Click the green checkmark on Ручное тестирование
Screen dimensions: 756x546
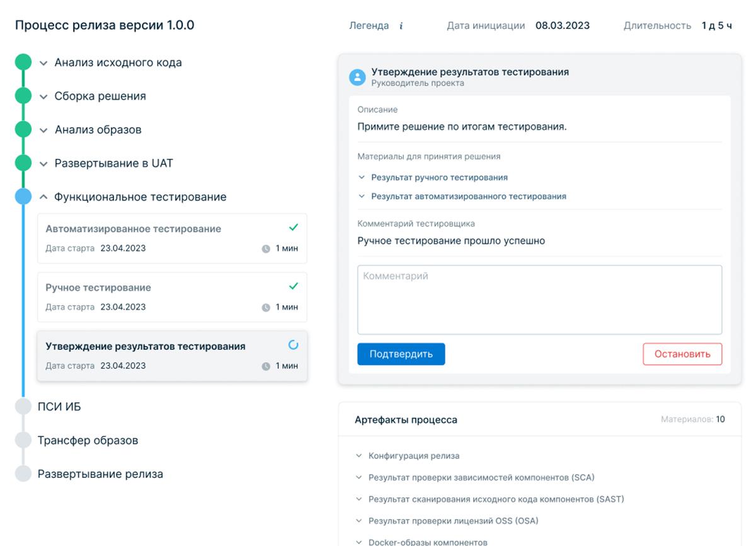pyautogui.click(x=293, y=286)
